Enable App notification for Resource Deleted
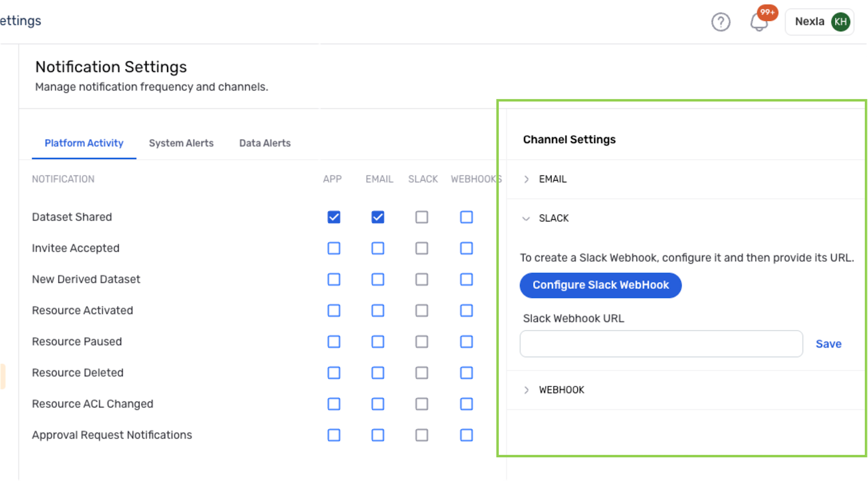The width and height of the screenshot is (868, 481). click(334, 373)
